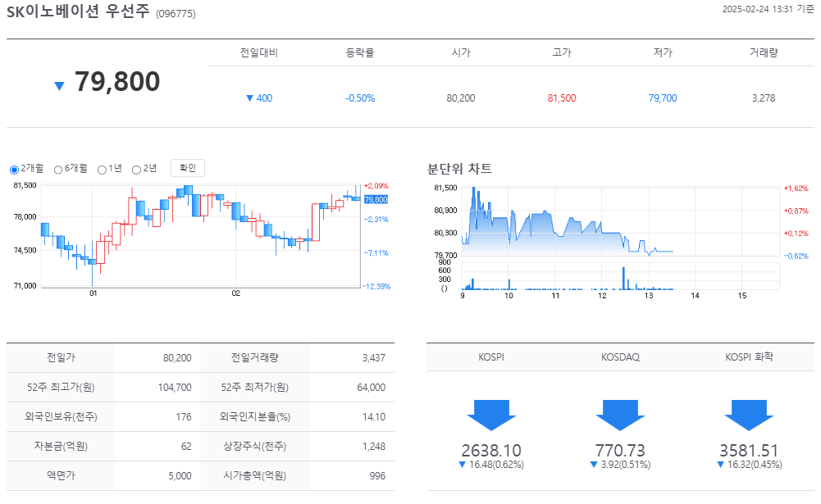Image resolution: width=821 pixels, height=504 pixels.
Task: Click the 52주 최고가(원) label
Action: click(61, 388)
